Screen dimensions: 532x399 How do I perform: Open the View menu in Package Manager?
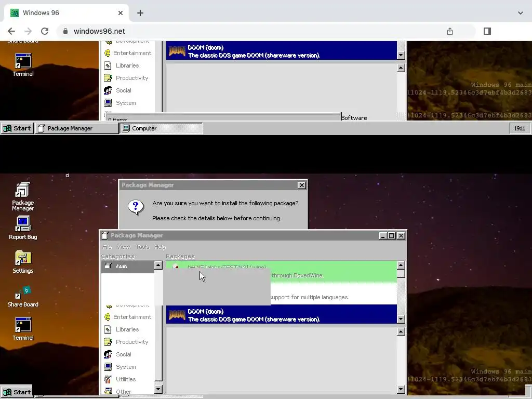point(123,247)
